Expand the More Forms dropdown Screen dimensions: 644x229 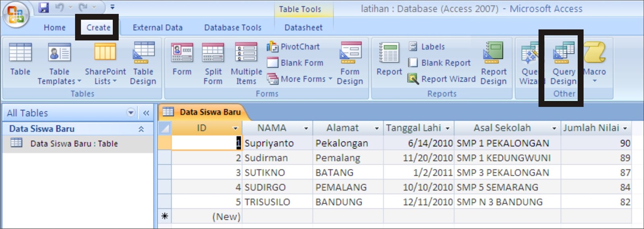click(299, 79)
